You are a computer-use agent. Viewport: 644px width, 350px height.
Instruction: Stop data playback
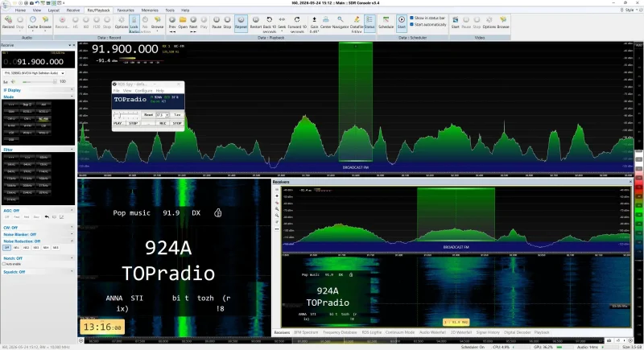pos(227,23)
